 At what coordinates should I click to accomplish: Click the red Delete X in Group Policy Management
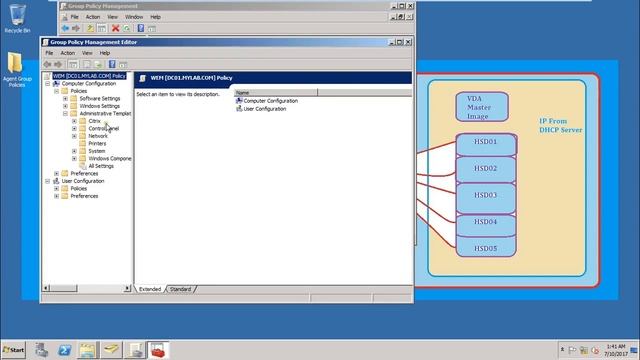click(x=116, y=28)
